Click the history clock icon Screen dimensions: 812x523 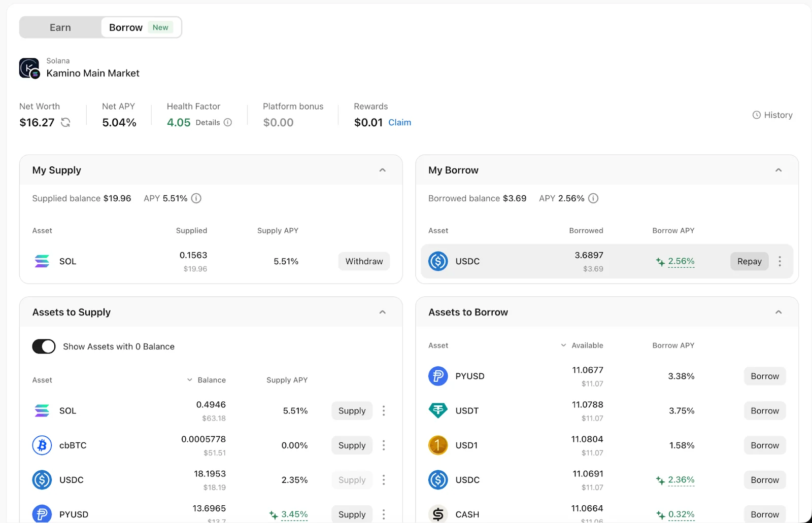(x=757, y=115)
